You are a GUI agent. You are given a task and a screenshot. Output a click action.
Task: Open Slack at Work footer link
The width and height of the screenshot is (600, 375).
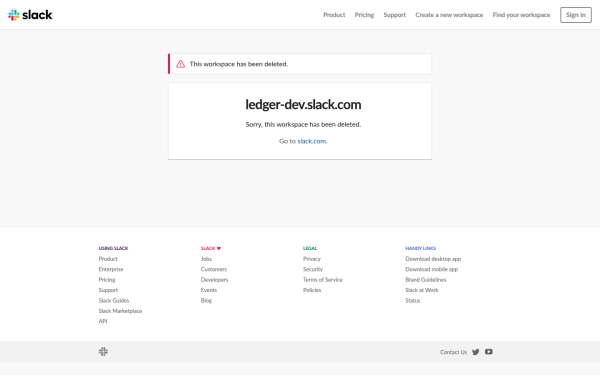pos(422,290)
